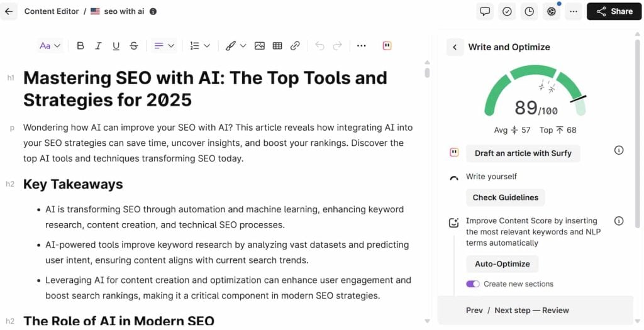Go to Content Editor breadcrumb
The height and width of the screenshot is (330, 644).
(52, 11)
